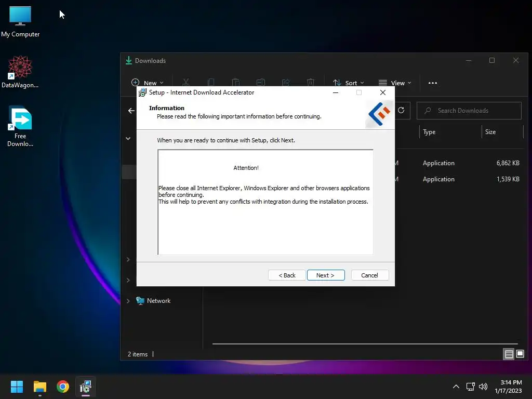The image size is (532, 399).
Task: Go back in the Downloads window
Action: tap(131, 111)
